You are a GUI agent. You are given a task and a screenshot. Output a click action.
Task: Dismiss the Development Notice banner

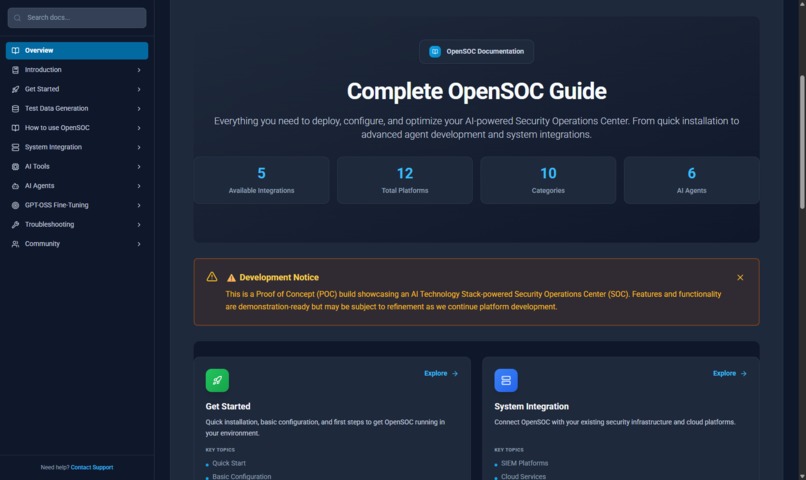click(740, 278)
